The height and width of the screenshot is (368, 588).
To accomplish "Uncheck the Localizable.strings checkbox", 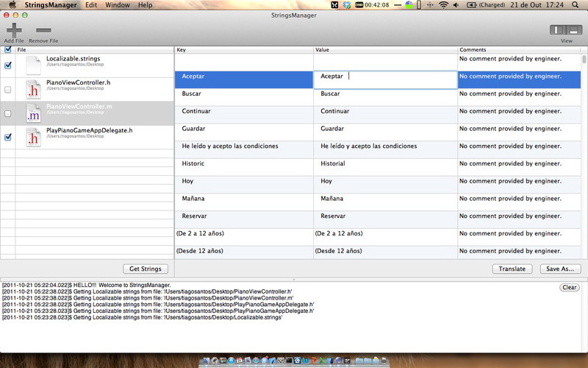I will pos(7,66).
